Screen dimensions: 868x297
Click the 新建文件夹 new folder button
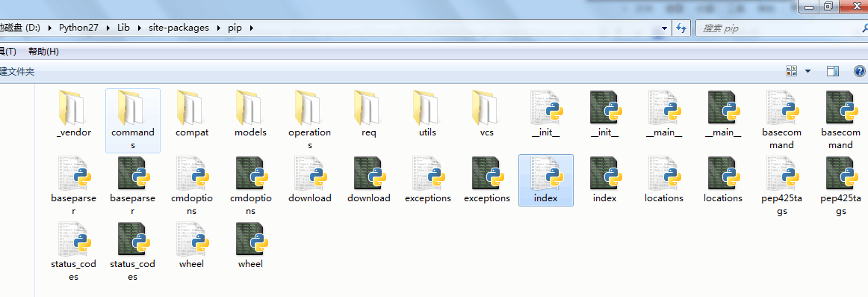coord(17,72)
